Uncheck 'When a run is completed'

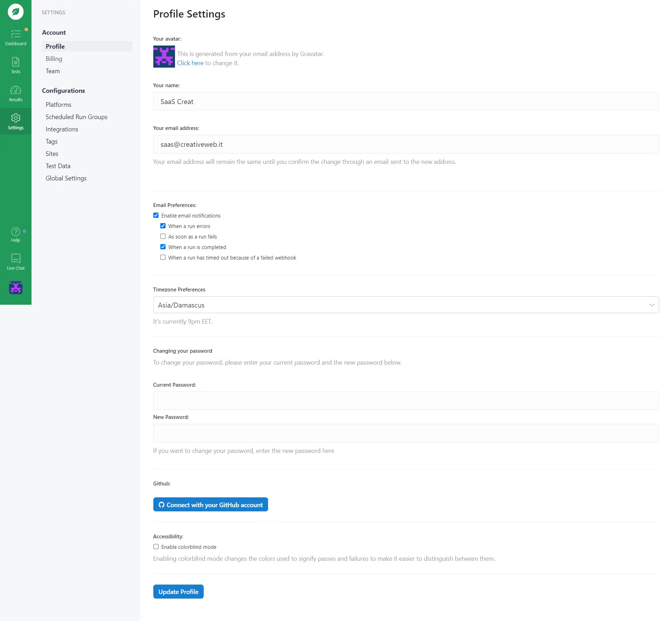coord(163,247)
